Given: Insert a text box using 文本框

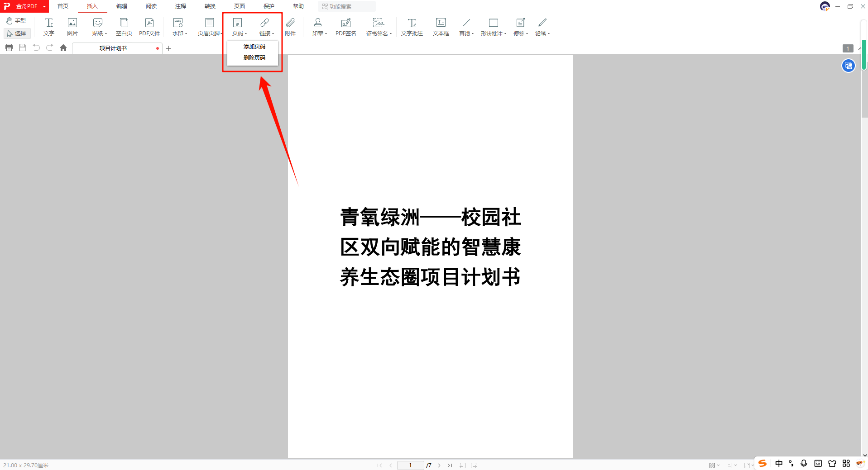Looking at the screenshot, I should pyautogui.click(x=440, y=26).
